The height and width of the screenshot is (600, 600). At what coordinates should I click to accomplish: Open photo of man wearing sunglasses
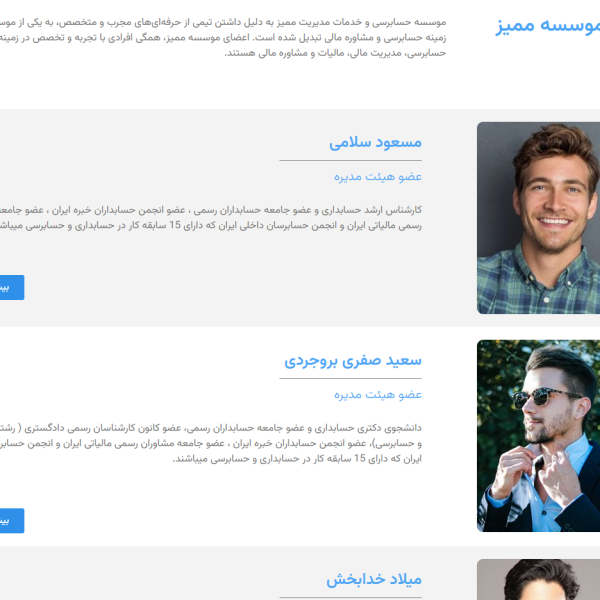pyautogui.click(x=538, y=435)
